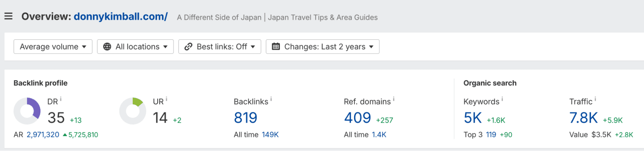Click the DR score 35

click(x=56, y=118)
